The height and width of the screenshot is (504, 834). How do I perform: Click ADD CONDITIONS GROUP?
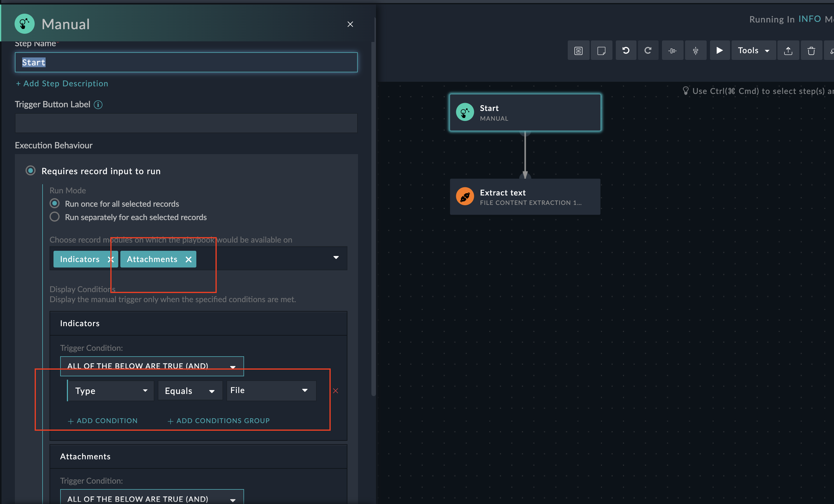pyautogui.click(x=219, y=420)
